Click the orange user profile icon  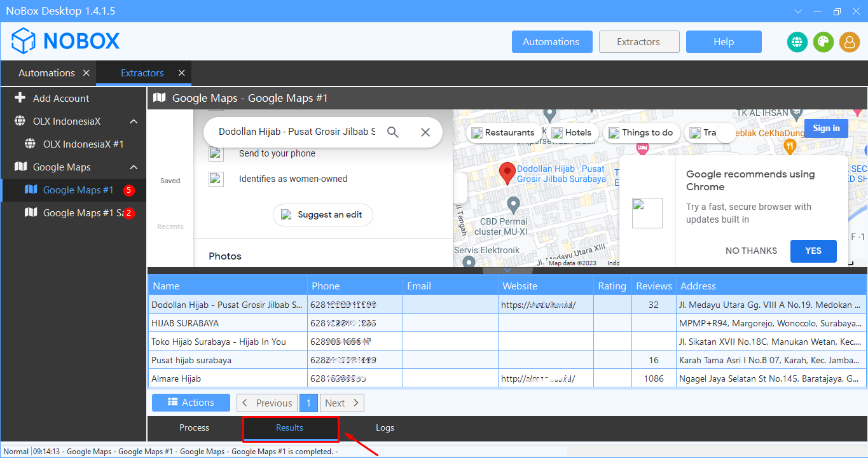[x=849, y=42]
